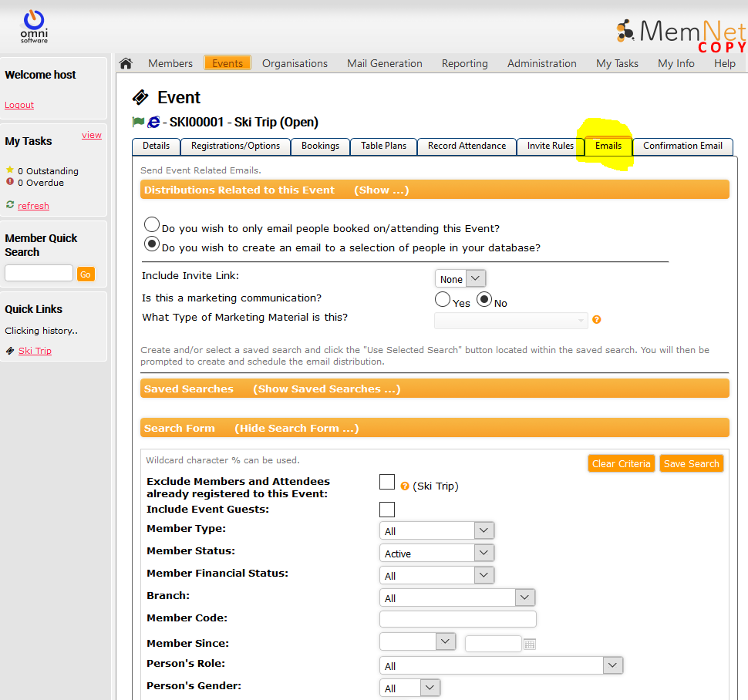Click the orange help icon beside (Ski Trip)

pyautogui.click(x=405, y=486)
